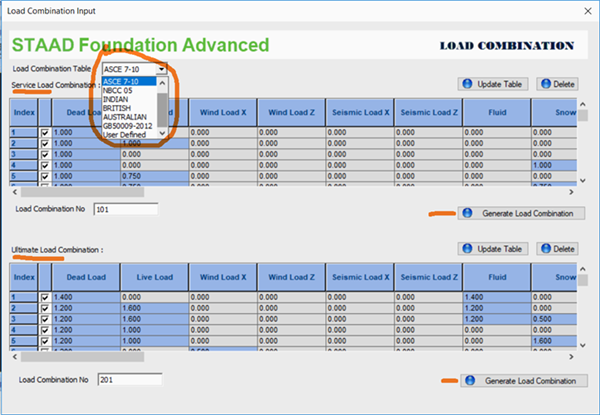This screenshot has width=600, height=415.
Task: Click Dead Load header in ultimate table
Action: point(86,277)
